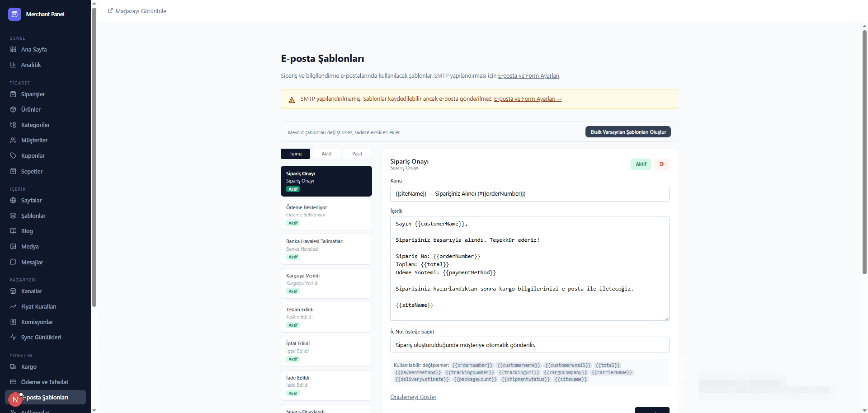
Task: Click the {{trackingNumber}} variable chip
Action: (x=470, y=373)
